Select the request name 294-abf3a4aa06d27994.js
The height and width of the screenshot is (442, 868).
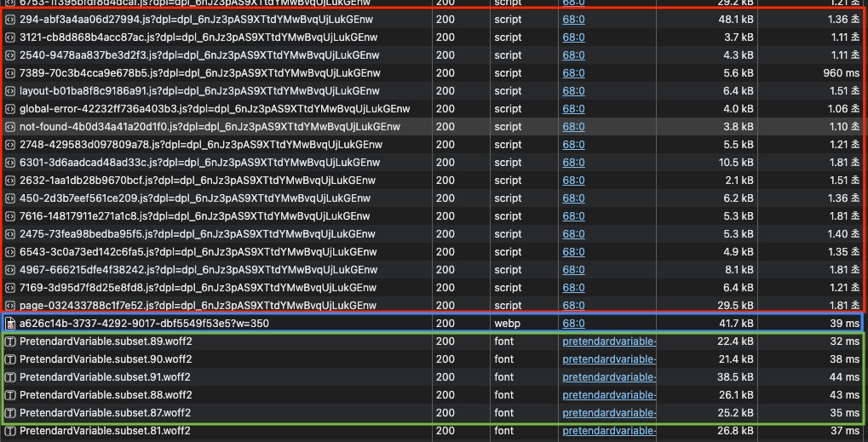(x=196, y=20)
